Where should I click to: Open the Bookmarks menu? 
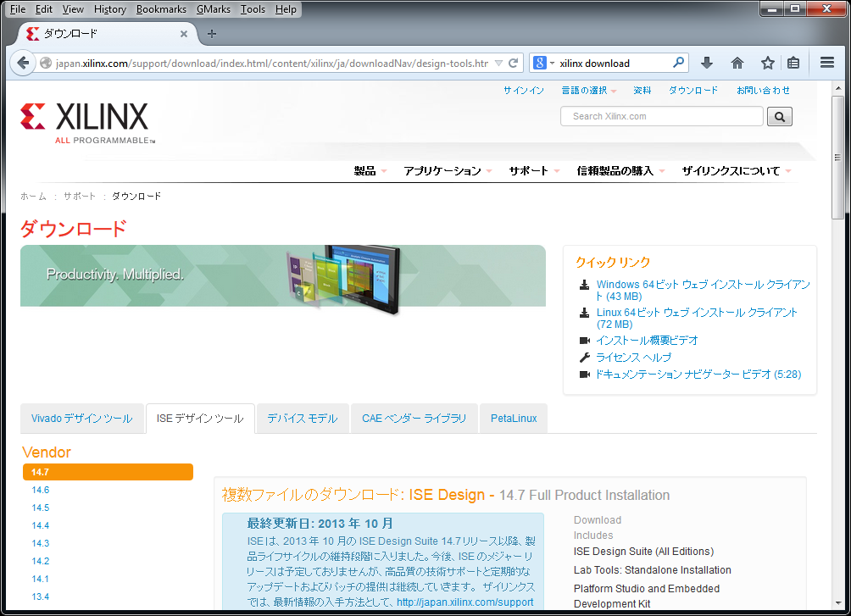click(x=161, y=9)
